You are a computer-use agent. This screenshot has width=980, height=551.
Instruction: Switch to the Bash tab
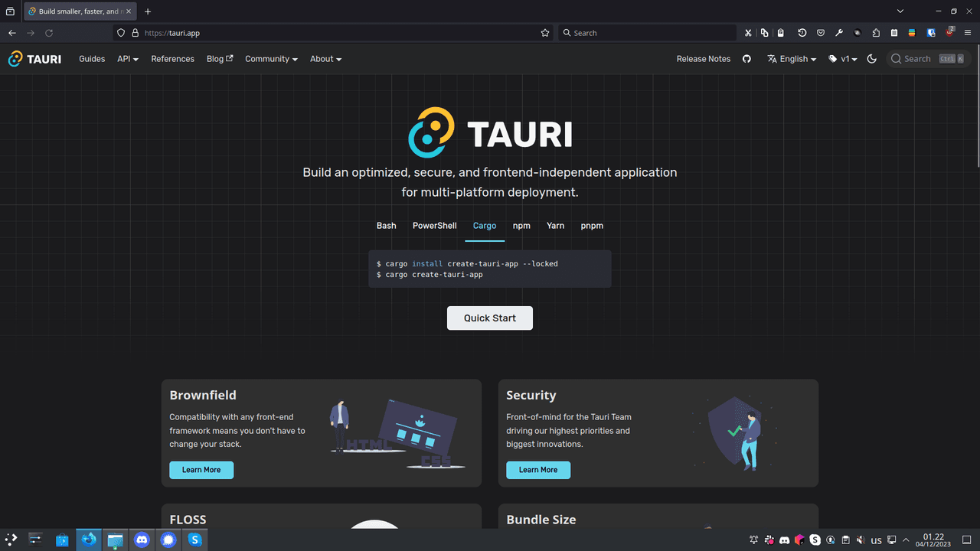click(x=387, y=226)
